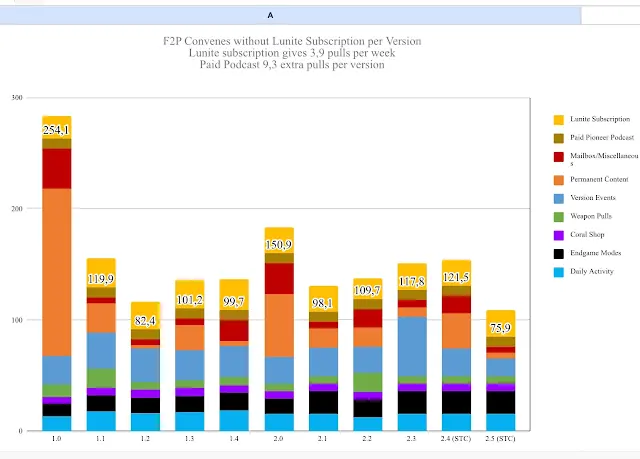The height and width of the screenshot is (459, 640).
Task: Click the 75,9 data label
Action: [500, 328]
